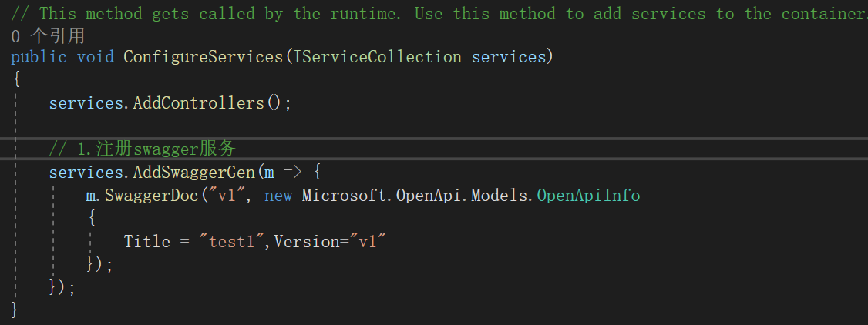Click the "// 1.注册swagger服务" comment line

(x=143, y=149)
